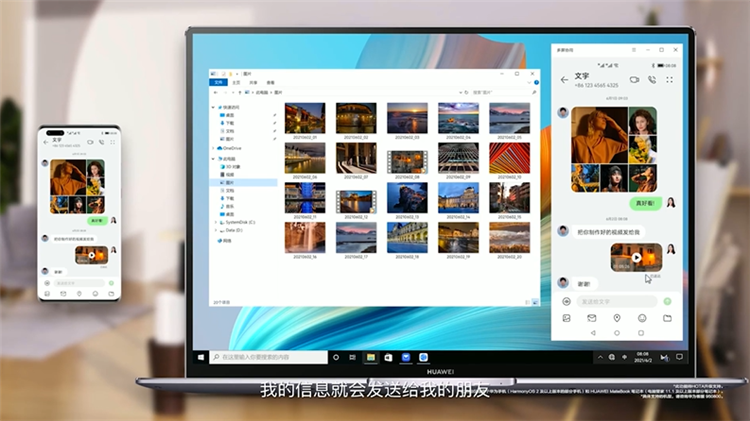Open the image gallery icon below message field
Image resolution: width=750 pixels, height=421 pixels.
[x=566, y=318]
